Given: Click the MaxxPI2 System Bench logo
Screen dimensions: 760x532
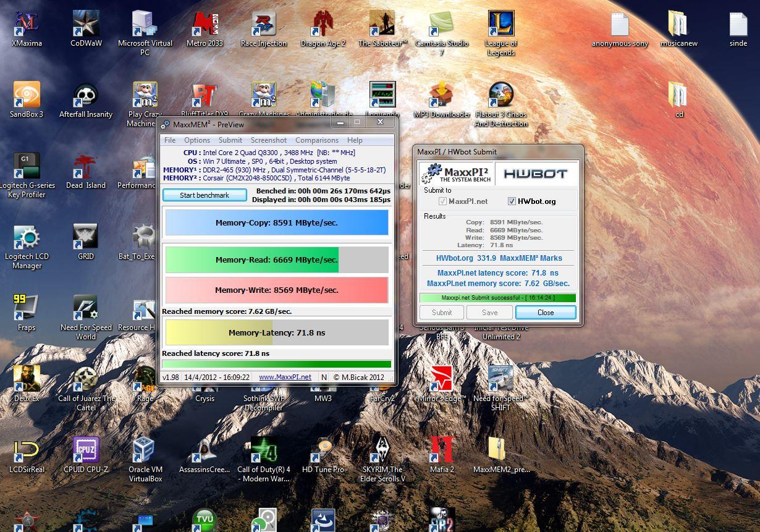Looking at the screenshot, I should [457, 174].
